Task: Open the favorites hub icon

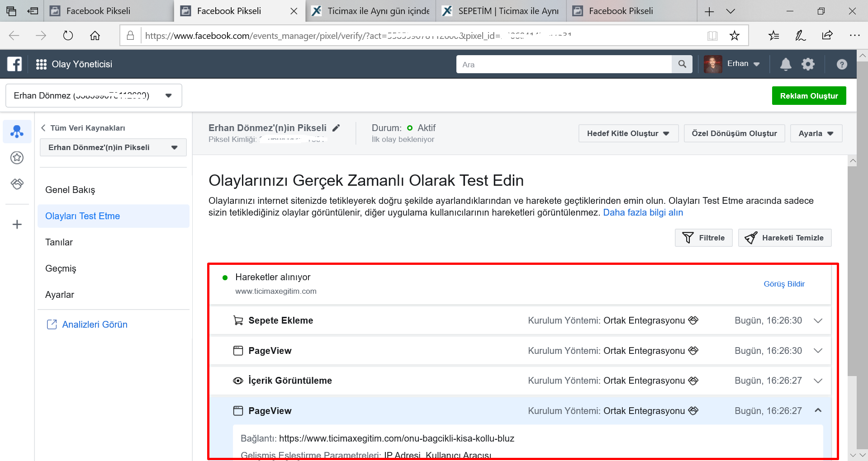Action: click(x=773, y=35)
